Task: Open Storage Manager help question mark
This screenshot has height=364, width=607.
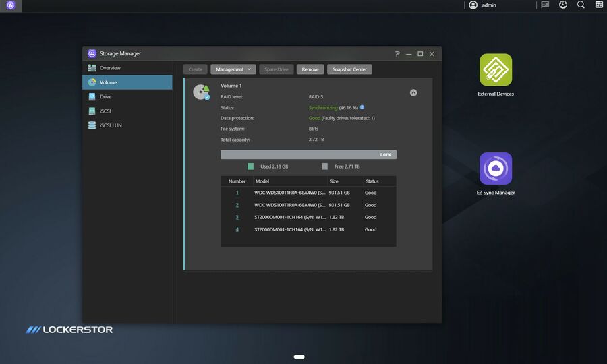Action: pos(397,54)
